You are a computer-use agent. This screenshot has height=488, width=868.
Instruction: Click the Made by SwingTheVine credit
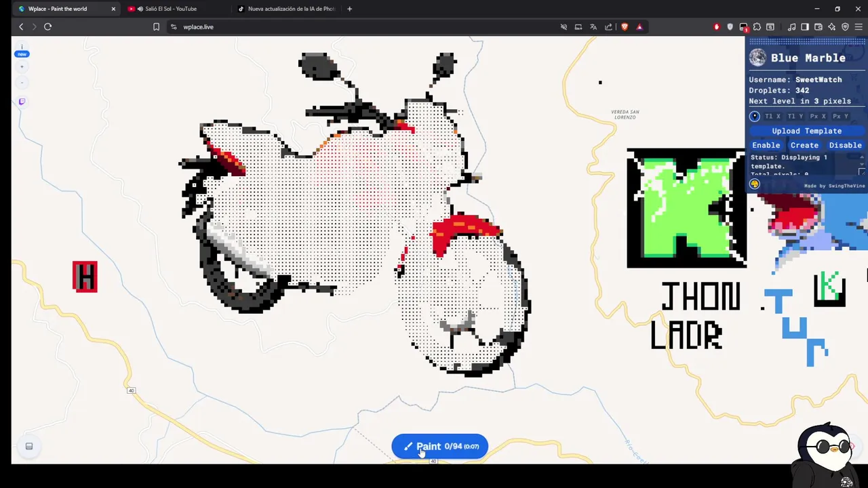pos(834,186)
